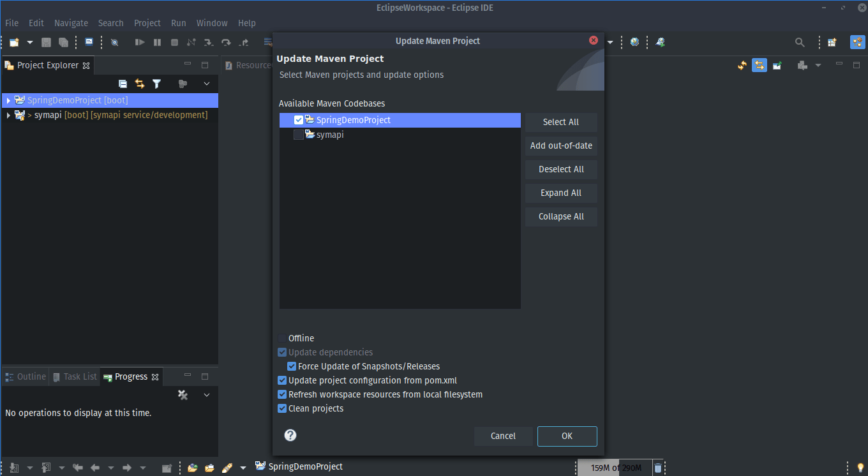Select the Filter icon in Project Explorer toolbar
The image size is (868, 476).
click(x=157, y=84)
